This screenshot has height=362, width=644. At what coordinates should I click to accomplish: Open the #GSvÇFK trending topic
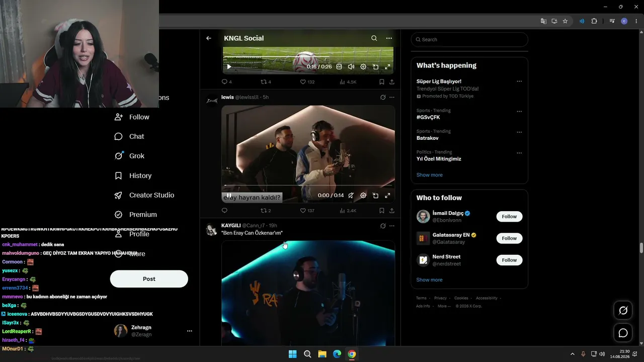tap(428, 117)
